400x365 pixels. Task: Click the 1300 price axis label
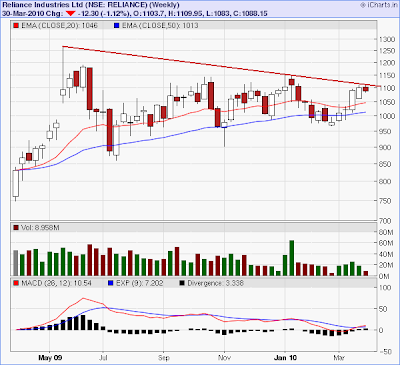(x=387, y=39)
